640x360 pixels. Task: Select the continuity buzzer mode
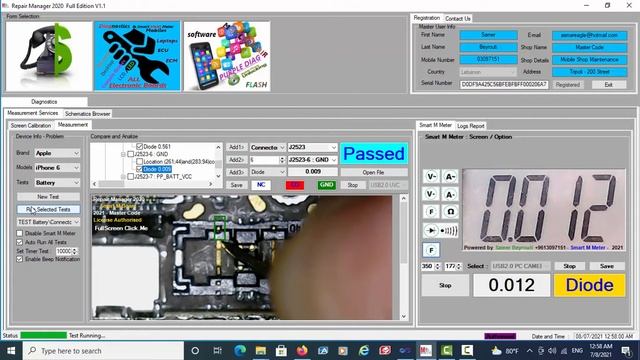449,231
